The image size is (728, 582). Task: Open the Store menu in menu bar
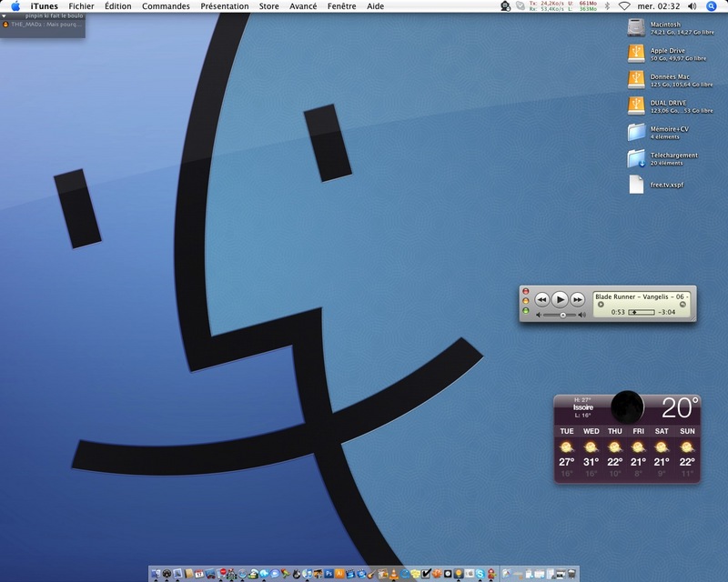point(268,6)
